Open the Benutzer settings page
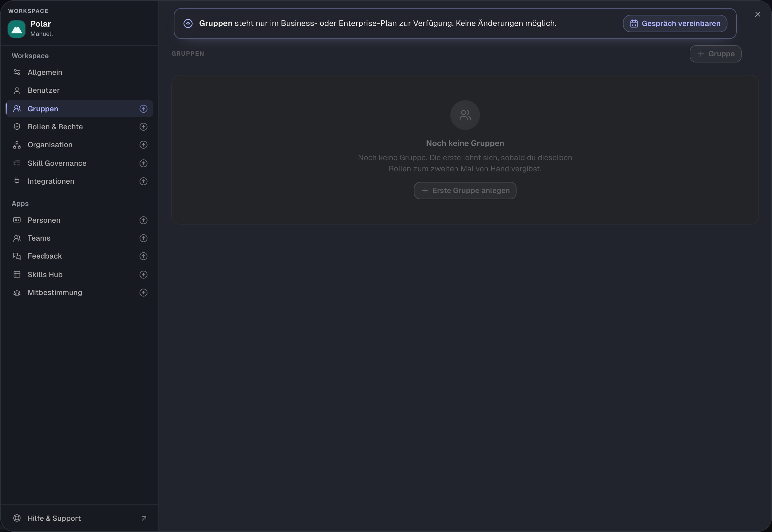Image resolution: width=772 pixels, height=532 pixels. click(79, 90)
